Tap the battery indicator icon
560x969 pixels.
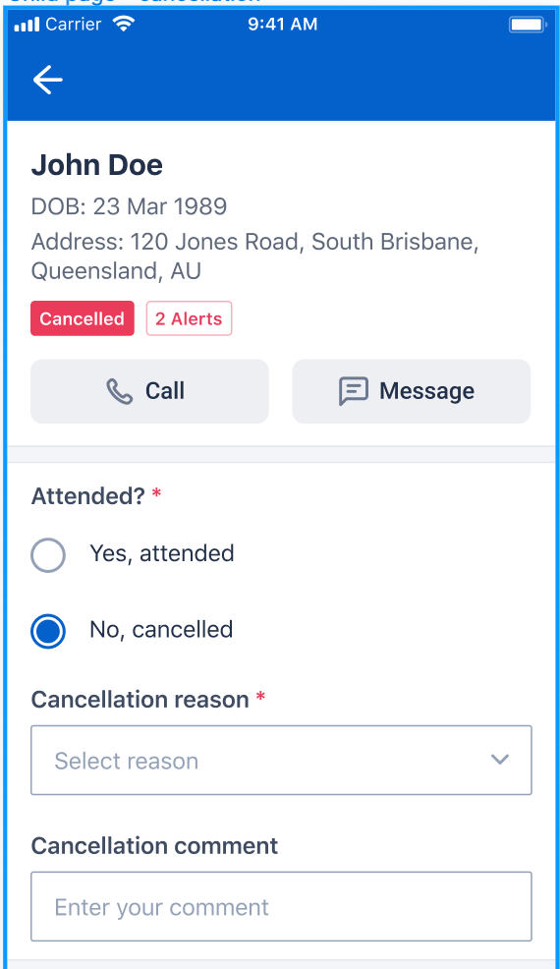coord(528,25)
